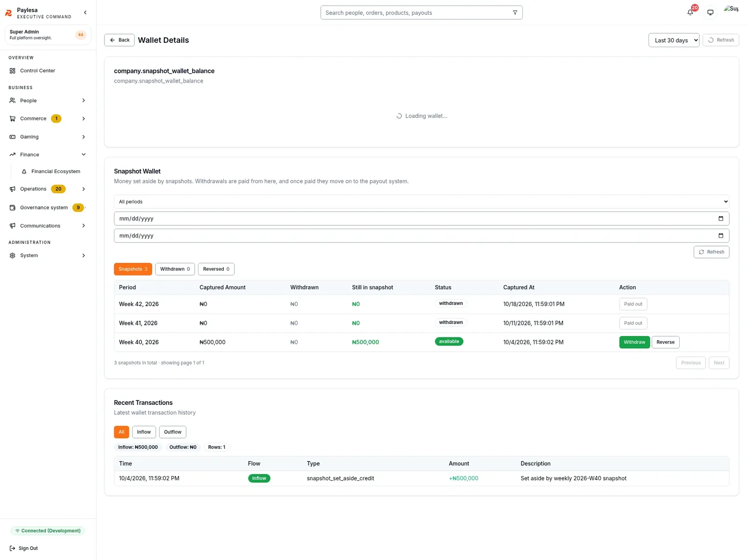Expand the People menu chevron
Image resolution: width=747 pixels, height=560 pixels.
click(x=84, y=101)
